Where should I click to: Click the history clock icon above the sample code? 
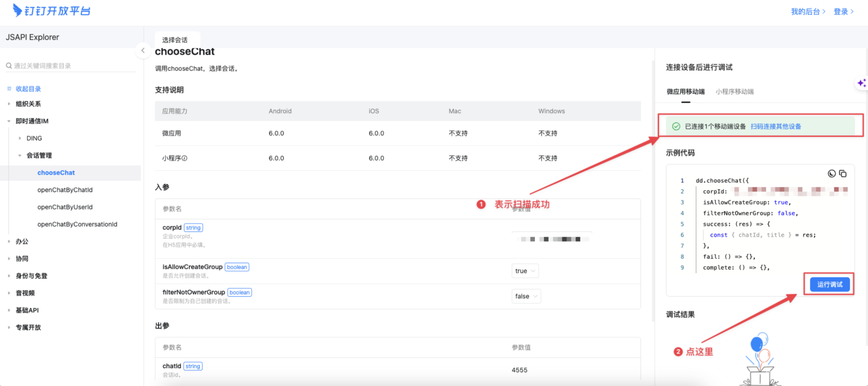click(832, 173)
